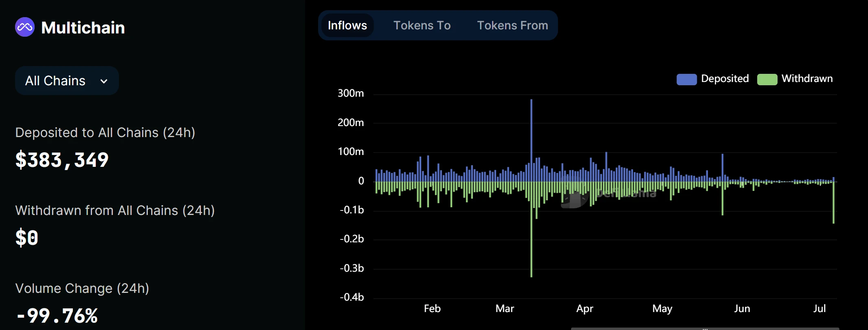868x330 pixels.
Task: Switch to the Inflows tab
Action: click(x=347, y=25)
